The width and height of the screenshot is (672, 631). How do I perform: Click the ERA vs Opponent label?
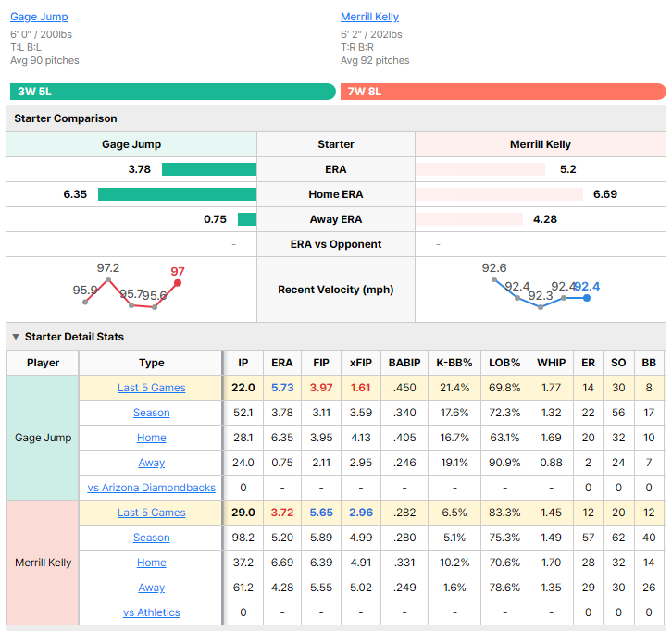click(x=336, y=244)
